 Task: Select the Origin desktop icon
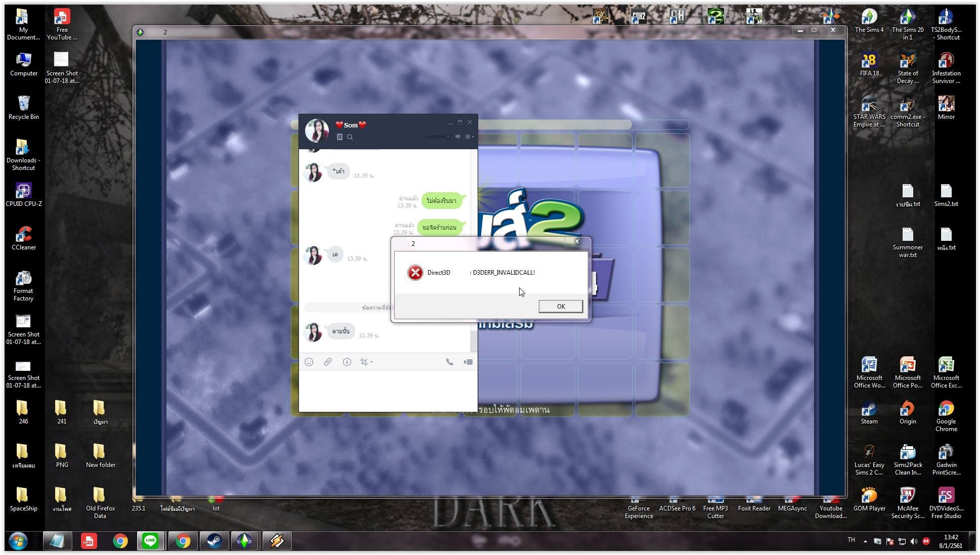pos(908,412)
